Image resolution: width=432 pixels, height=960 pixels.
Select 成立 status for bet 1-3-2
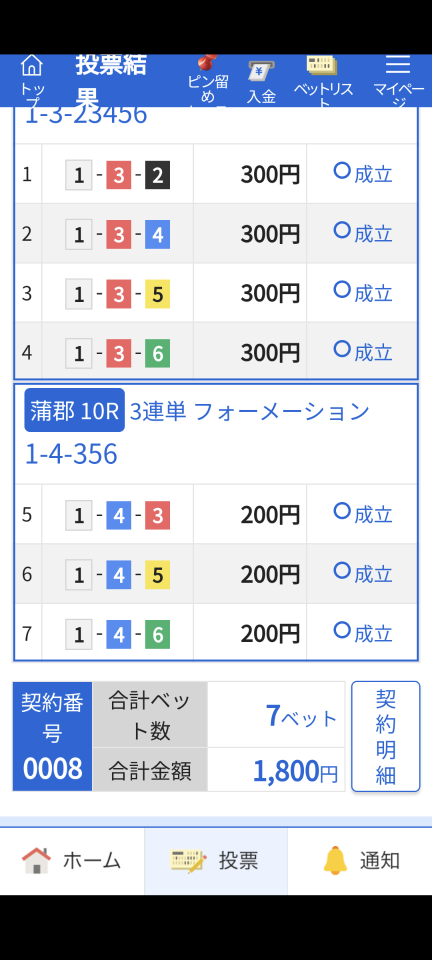tap(363, 174)
